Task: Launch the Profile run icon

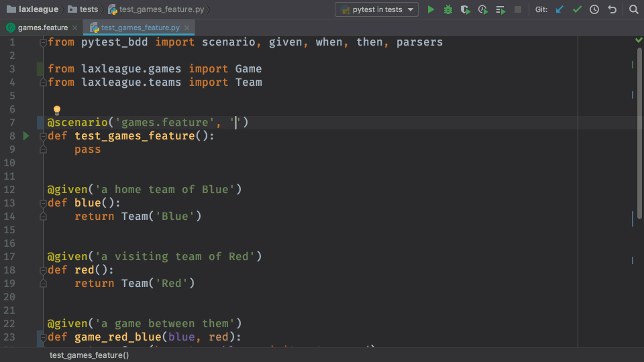Action: tap(483, 9)
